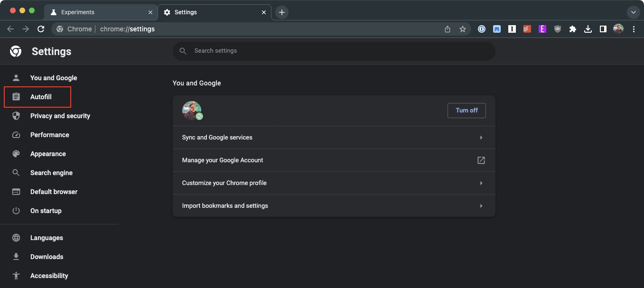Click the Instapaper extension icon

tap(512, 29)
